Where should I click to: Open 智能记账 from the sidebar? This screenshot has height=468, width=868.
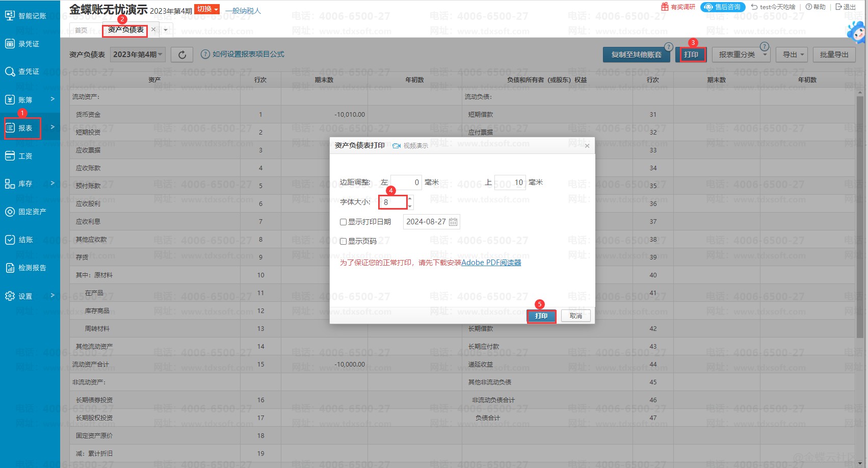pos(25,16)
